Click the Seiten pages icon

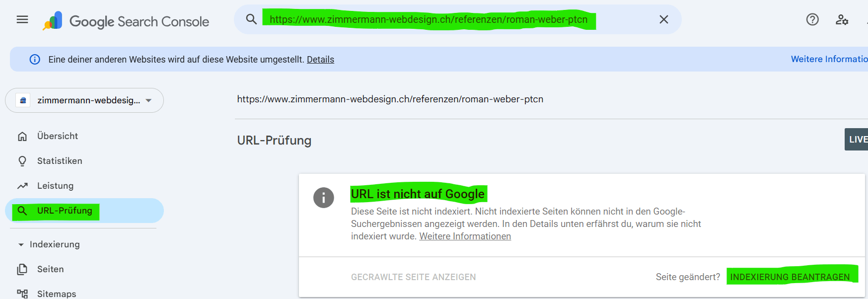point(22,269)
